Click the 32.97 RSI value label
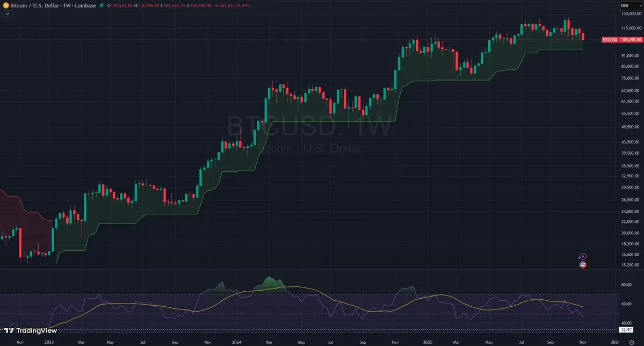Viewport: 644px width, 346px height. point(626,329)
